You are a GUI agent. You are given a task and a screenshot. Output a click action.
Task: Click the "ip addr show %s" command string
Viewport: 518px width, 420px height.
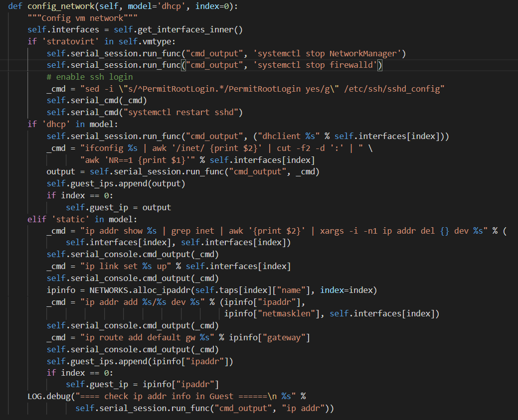tap(284, 231)
